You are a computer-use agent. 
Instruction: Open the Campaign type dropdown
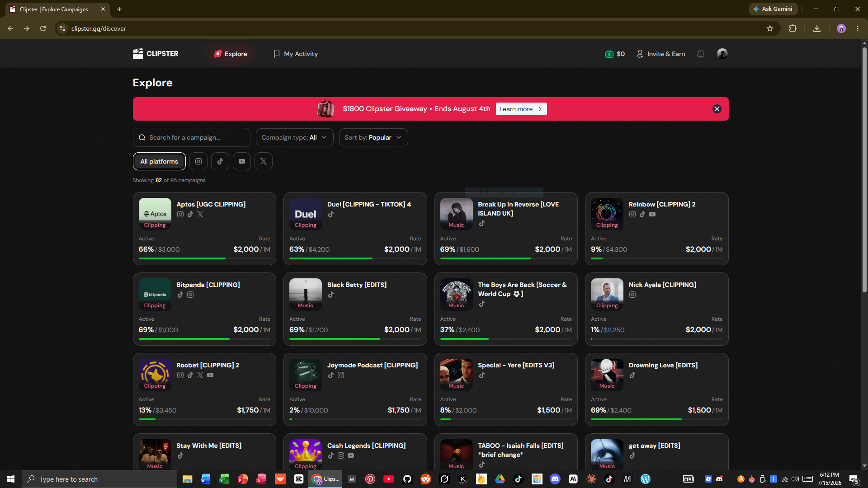point(294,137)
